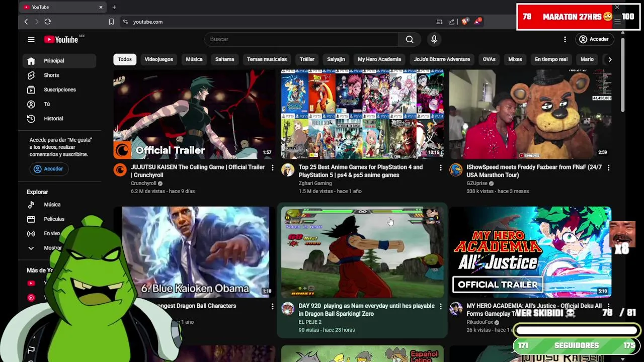Screen dimensions: 644x362
Task: Open Películas under Explorar
Action: (59, 219)
